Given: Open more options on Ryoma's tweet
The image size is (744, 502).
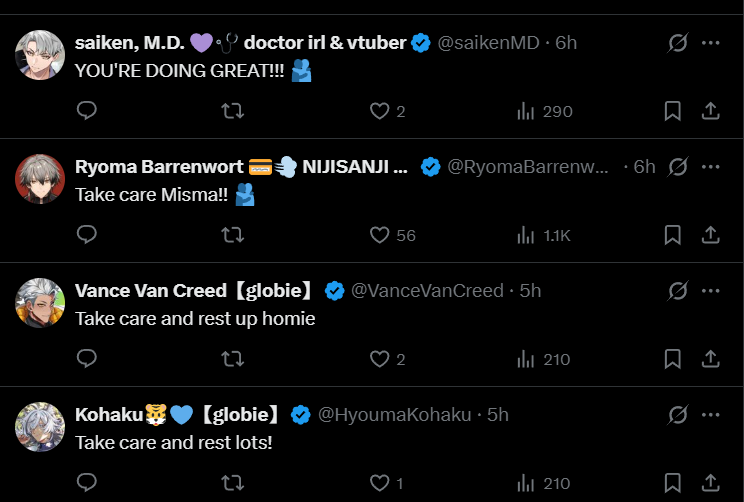Looking at the screenshot, I should 710,167.
